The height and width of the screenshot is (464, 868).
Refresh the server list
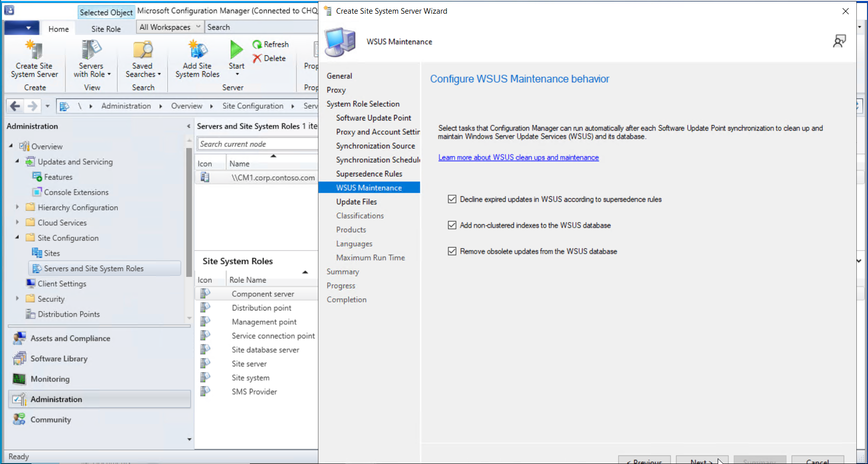coord(270,44)
